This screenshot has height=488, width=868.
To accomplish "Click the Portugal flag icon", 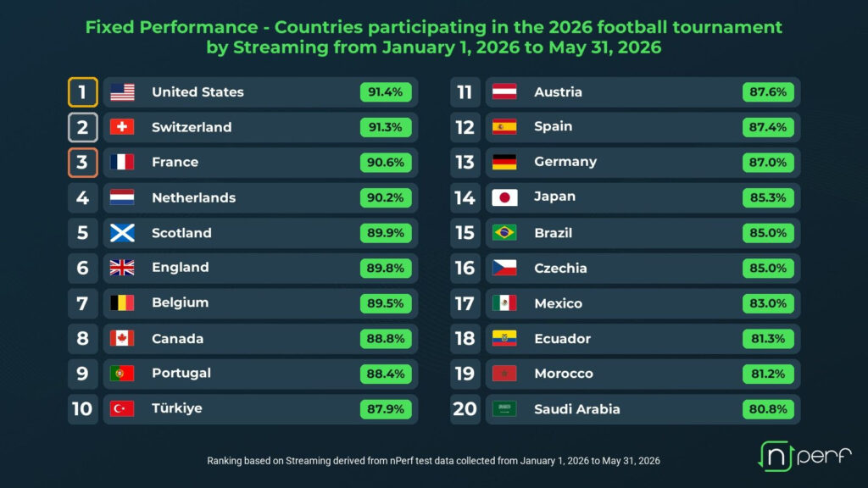I will point(122,374).
